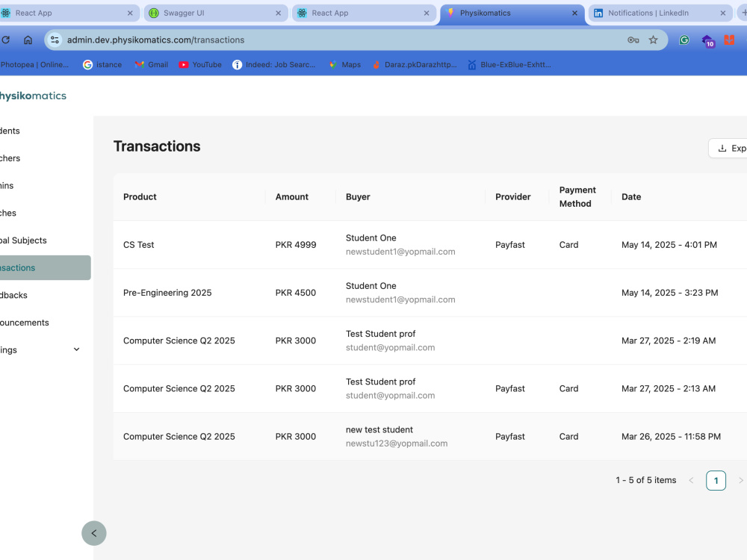Collapse the sidebar with round arrow button
This screenshot has height=560, width=747.
click(x=94, y=533)
